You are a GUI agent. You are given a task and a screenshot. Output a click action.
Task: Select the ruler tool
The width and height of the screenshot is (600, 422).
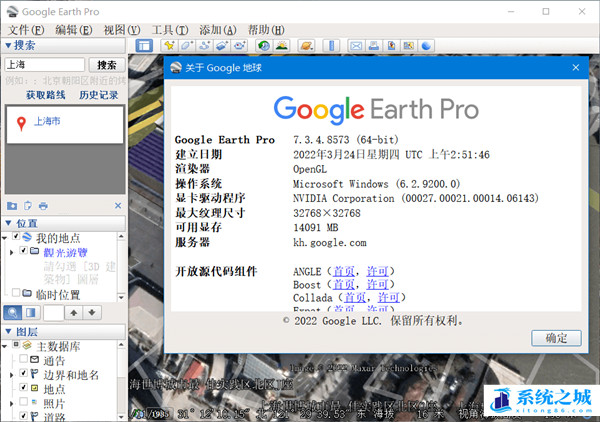tap(331, 46)
